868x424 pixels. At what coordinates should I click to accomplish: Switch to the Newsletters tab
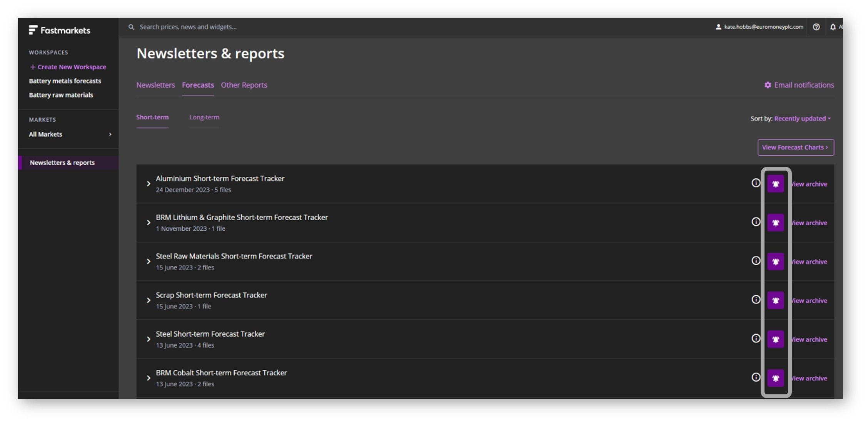(x=155, y=85)
